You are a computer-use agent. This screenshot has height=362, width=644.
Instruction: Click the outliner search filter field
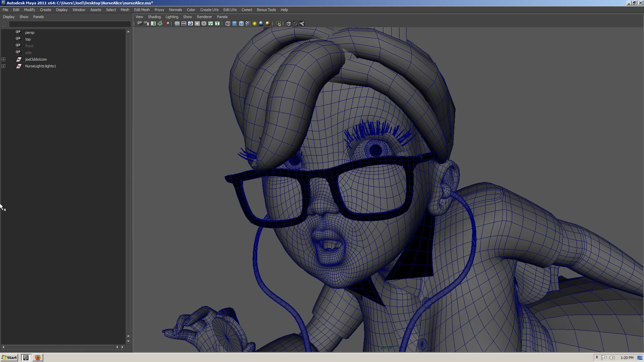(70, 24)
